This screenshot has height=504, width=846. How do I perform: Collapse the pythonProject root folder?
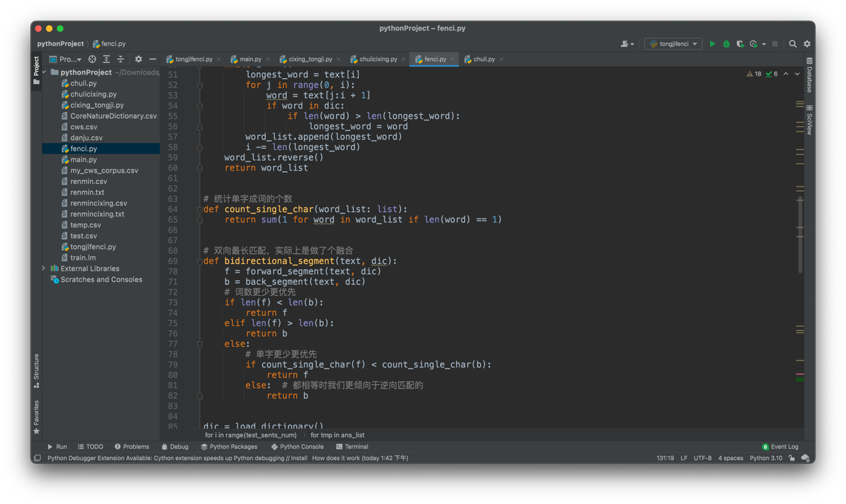(44, 72)
